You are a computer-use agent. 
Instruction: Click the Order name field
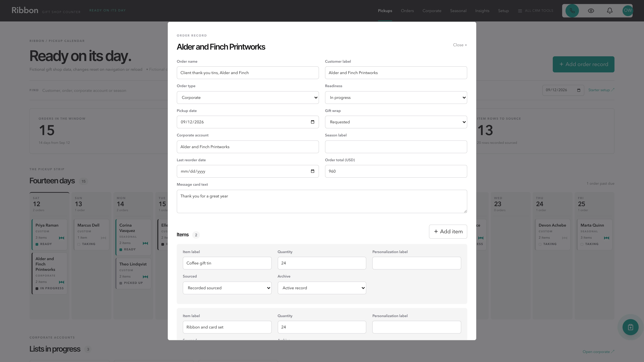[248, 73]
